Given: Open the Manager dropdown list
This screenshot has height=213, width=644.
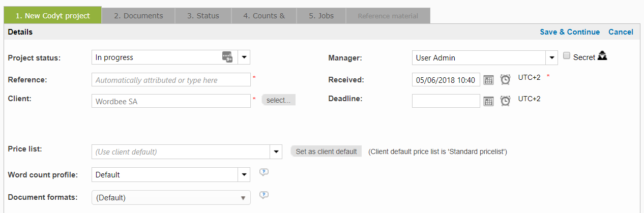Looking at the screenshot, I should click(552, 58).
